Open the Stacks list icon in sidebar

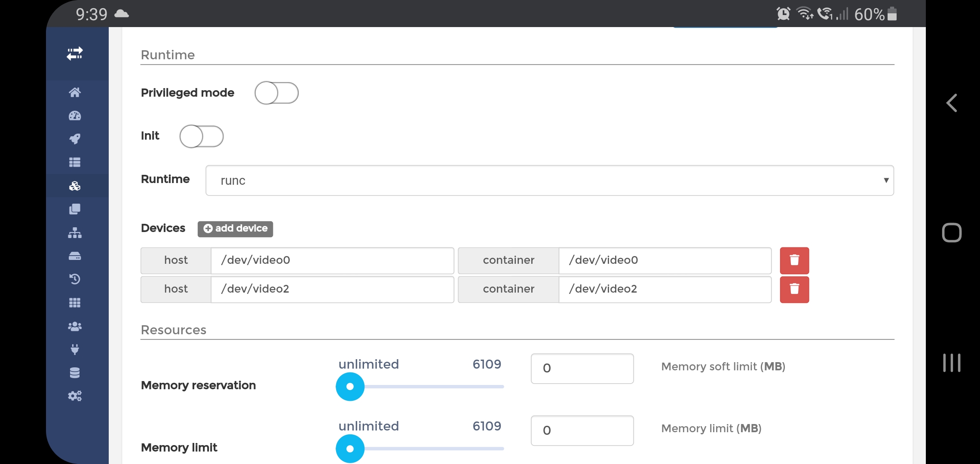[75, 162]
